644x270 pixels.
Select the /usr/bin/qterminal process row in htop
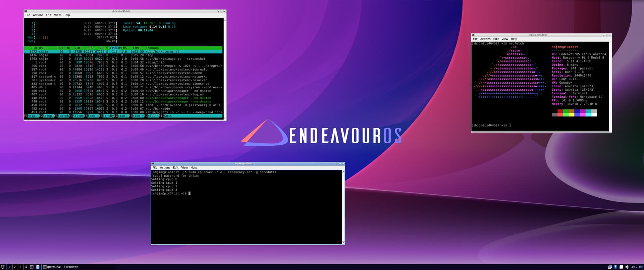click(x=123, y=52)
